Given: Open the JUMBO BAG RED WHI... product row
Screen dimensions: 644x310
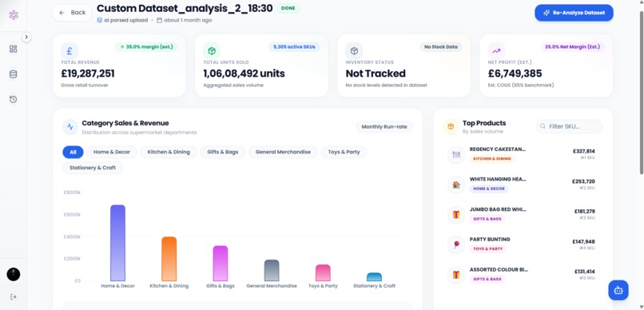Looking at the screenshot, I should point(522,215).
